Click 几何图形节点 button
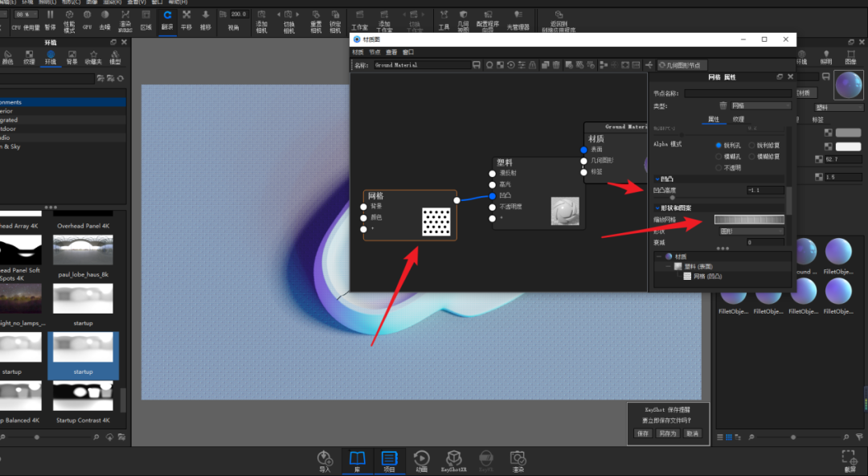This screenshot has height=476, width=868. [x=682, y=65]
